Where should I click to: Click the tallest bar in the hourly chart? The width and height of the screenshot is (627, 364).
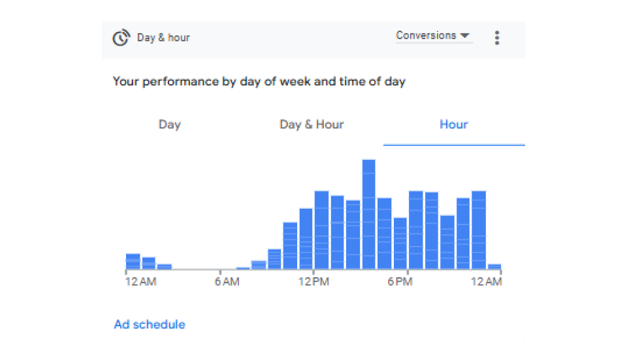[x=368, y=214]
